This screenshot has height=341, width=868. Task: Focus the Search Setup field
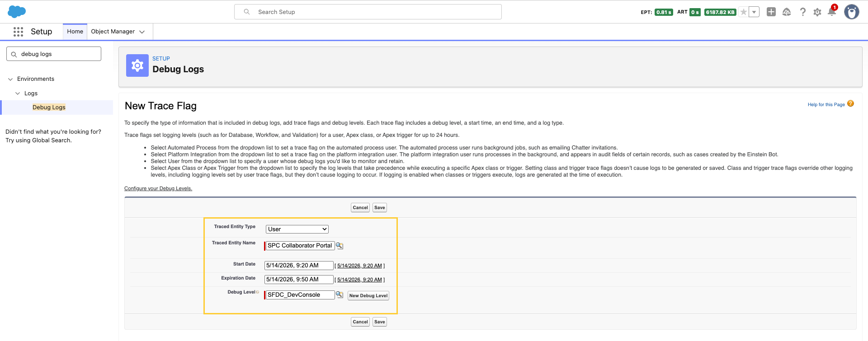tap(368, 12)
